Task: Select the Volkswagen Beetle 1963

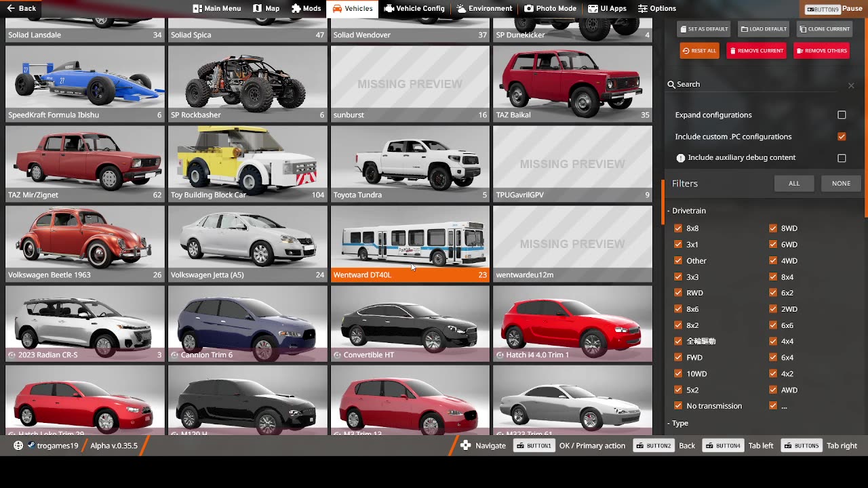Action: pos(85,243)
